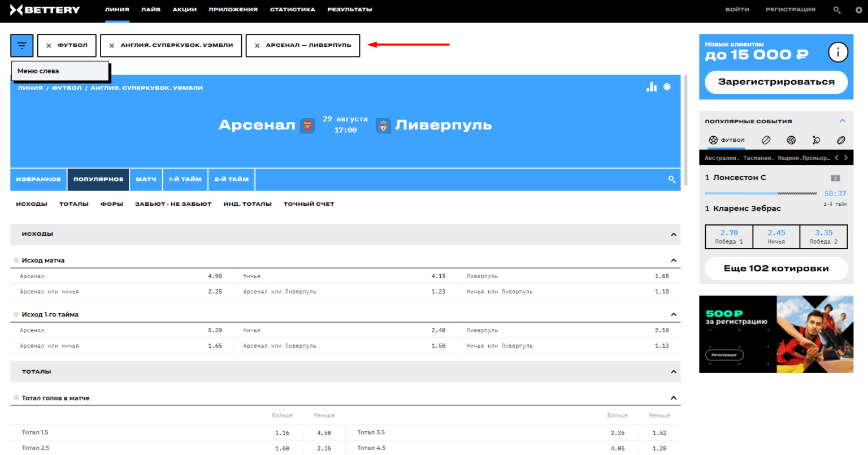Switch to the Матч tab
Viewport: 868px width, 455px height.
pos(146,179)
